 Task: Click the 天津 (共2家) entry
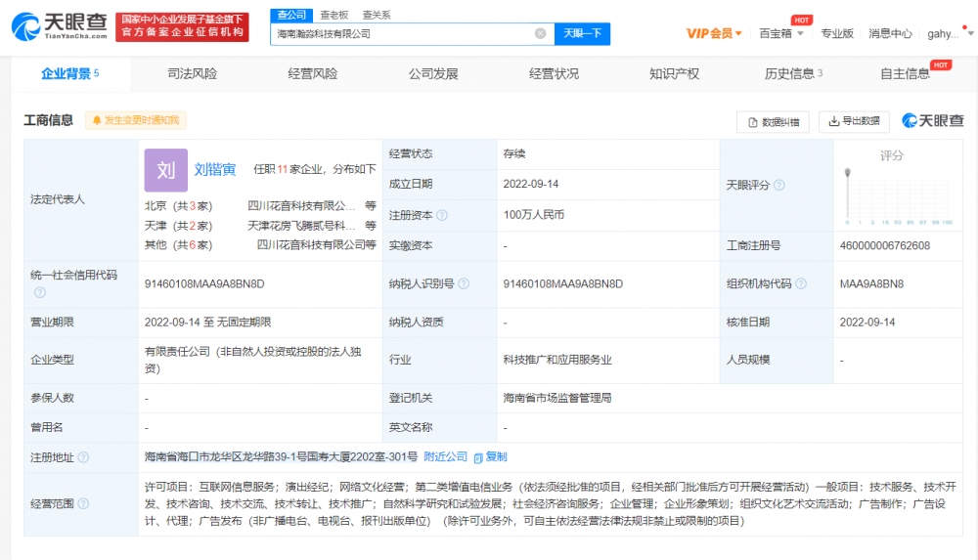[178, 225]
